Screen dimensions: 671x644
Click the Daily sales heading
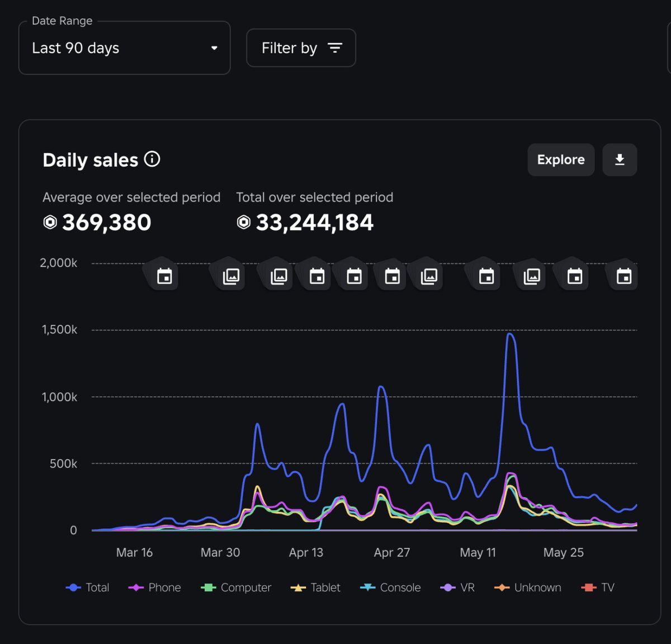[x=91, y=161]
